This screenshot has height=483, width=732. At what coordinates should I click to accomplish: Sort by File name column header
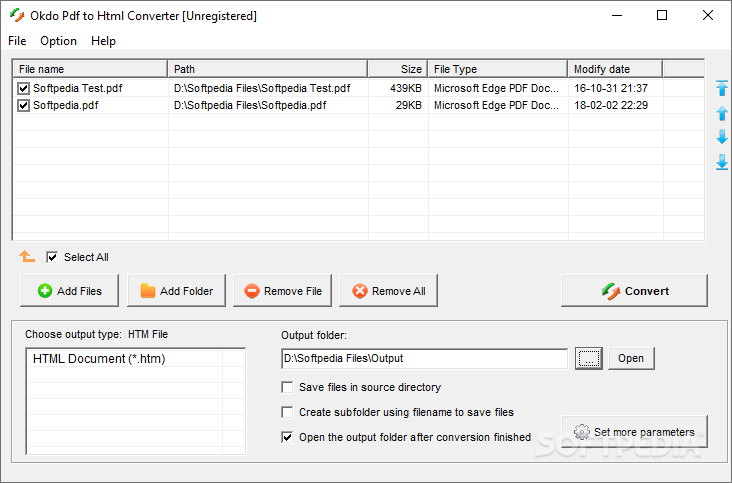click(90, 69)
